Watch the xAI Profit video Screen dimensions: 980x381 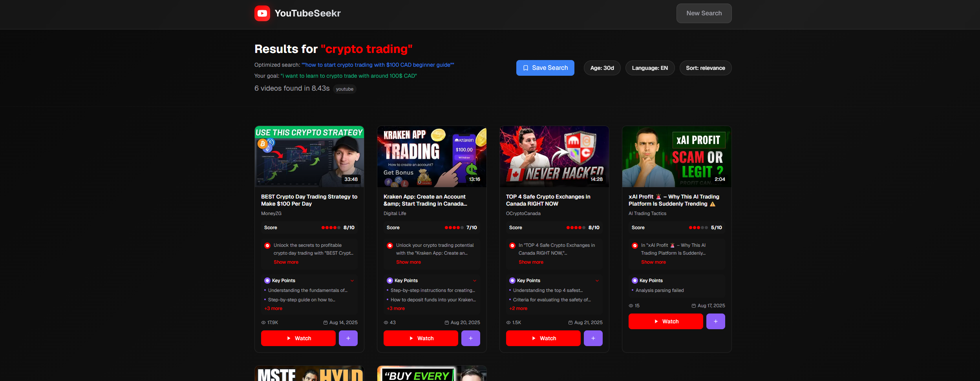point(666,321)
